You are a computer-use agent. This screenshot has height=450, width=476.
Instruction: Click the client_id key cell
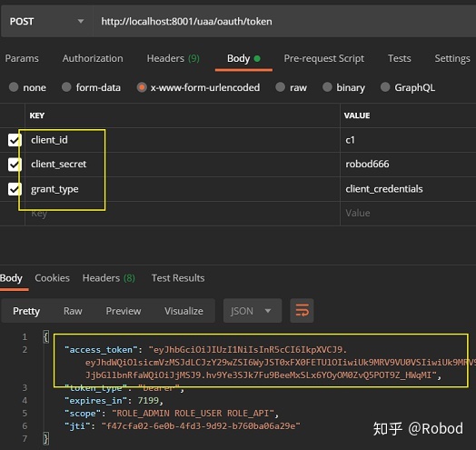point(183,140)
